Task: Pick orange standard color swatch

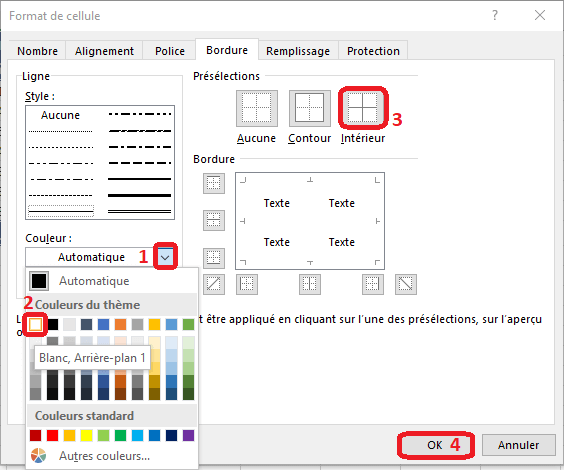Action: tap(69, 435)
